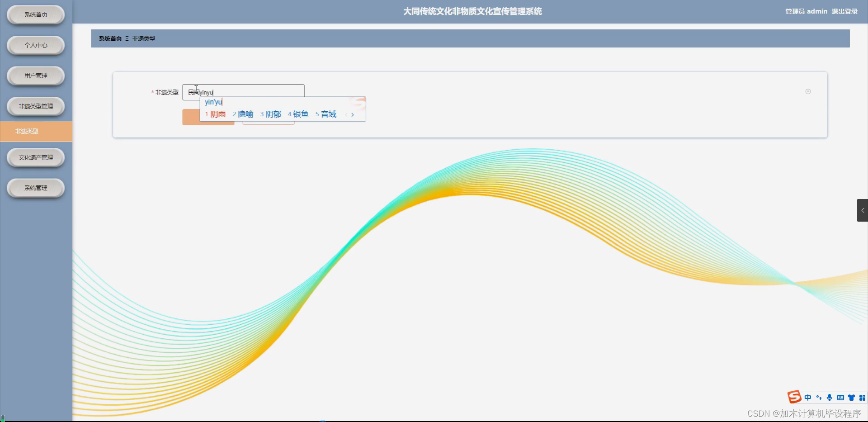
Task: Open 文化遗产管理 in the sidebar
Action: [x=35, y=157]
